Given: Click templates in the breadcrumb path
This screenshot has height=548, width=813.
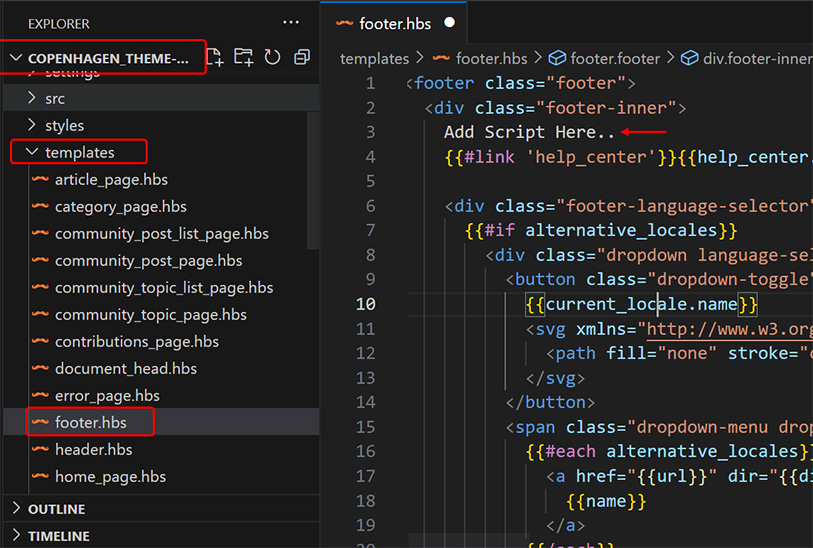Looking at the screenshot, I should tap(374, 59).
